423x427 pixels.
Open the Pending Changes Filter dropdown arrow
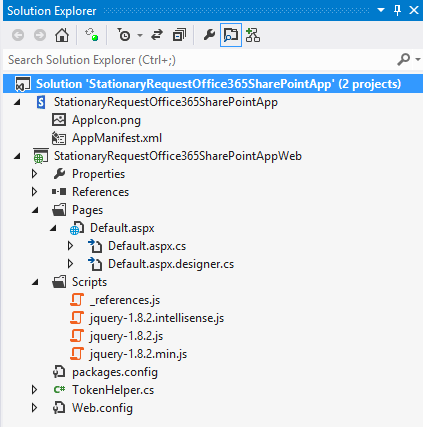[x=140, y=35]
